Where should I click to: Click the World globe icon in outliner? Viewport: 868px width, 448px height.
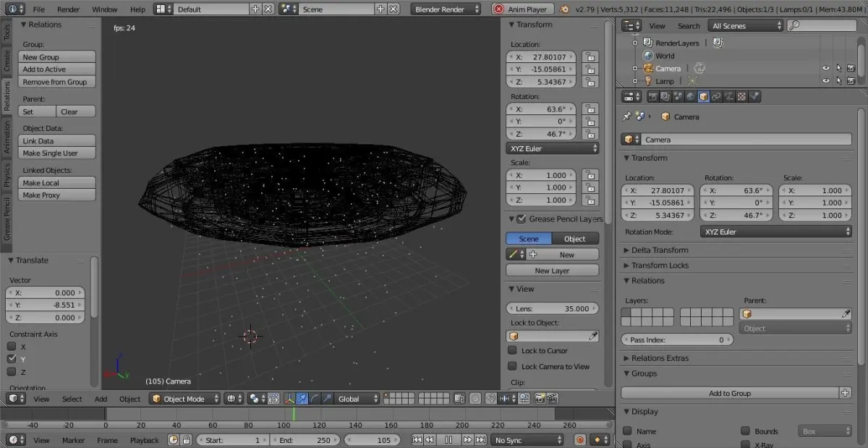pyautogui.click(x=647, y=56)
